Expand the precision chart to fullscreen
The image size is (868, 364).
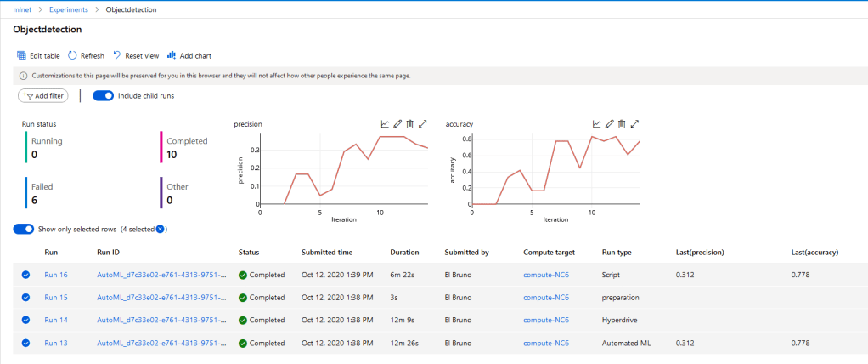(422, 124)
